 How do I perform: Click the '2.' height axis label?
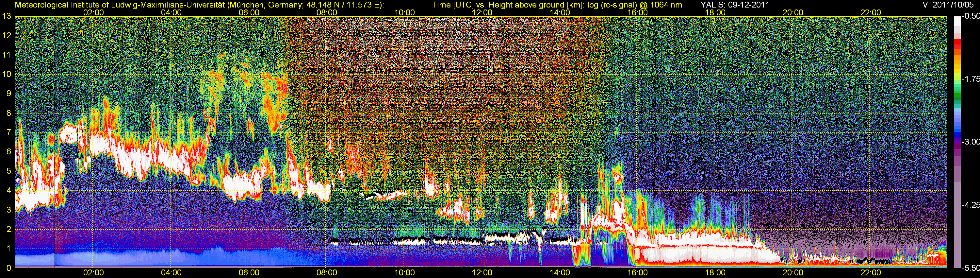click(9, 229)
